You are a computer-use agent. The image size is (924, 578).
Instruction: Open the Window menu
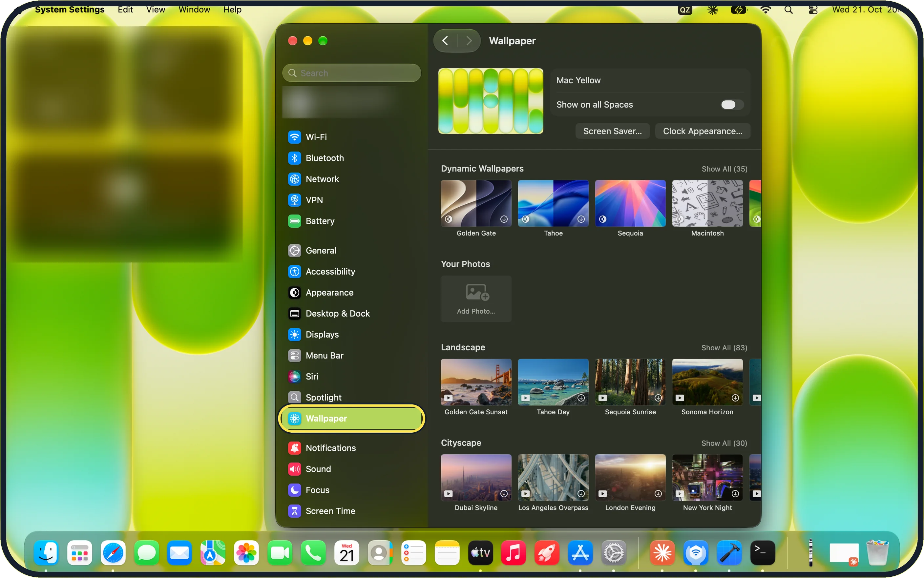click(x=194, y=9)
